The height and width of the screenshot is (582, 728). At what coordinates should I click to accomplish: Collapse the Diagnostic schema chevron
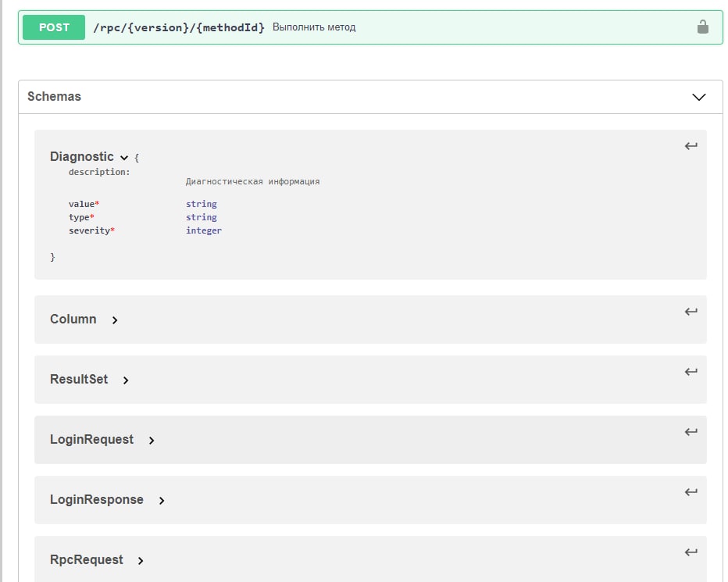tap(124, 158)
